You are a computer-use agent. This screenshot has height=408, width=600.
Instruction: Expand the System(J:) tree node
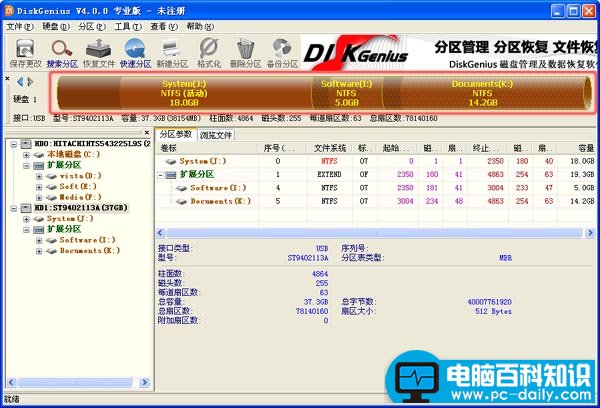(26, 219)
